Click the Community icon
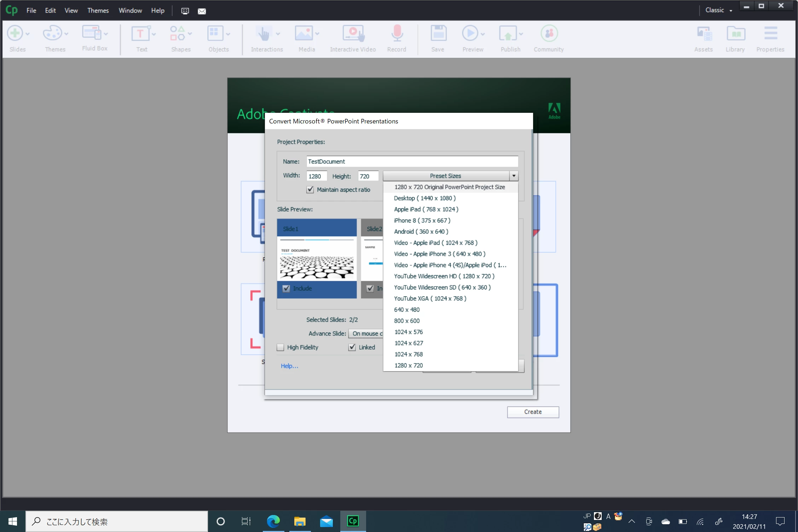The width and height of the screenshot is (798, 532). tap(549, 34)
